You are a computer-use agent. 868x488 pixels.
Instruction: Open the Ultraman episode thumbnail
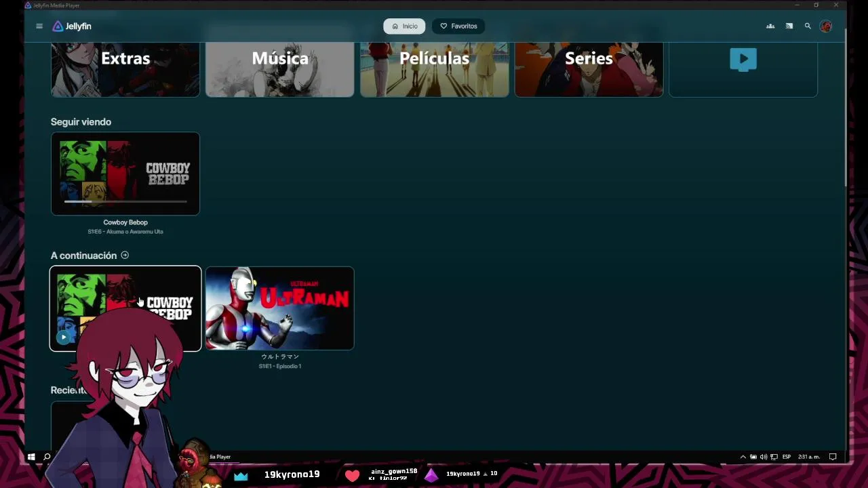pos(280,308)
